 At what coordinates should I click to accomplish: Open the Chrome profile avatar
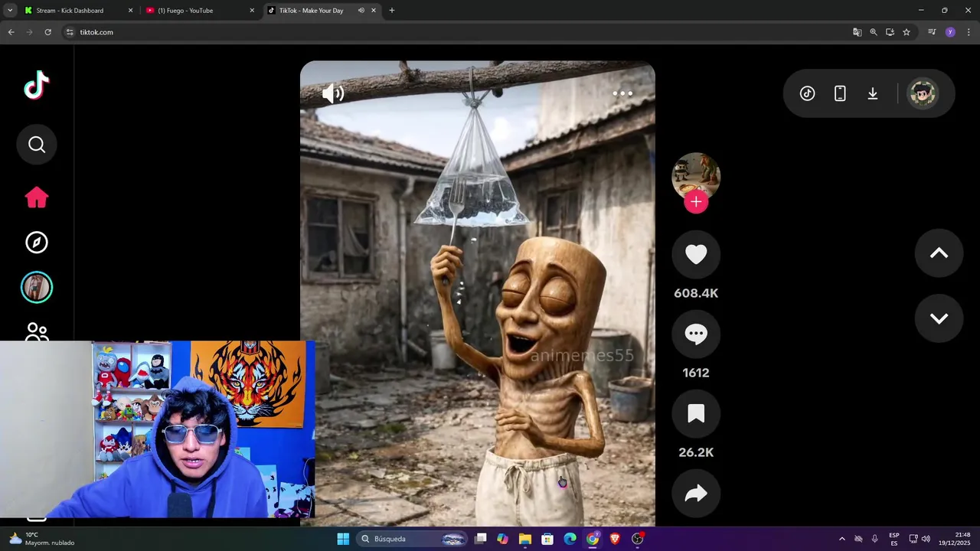coord(950,32)
